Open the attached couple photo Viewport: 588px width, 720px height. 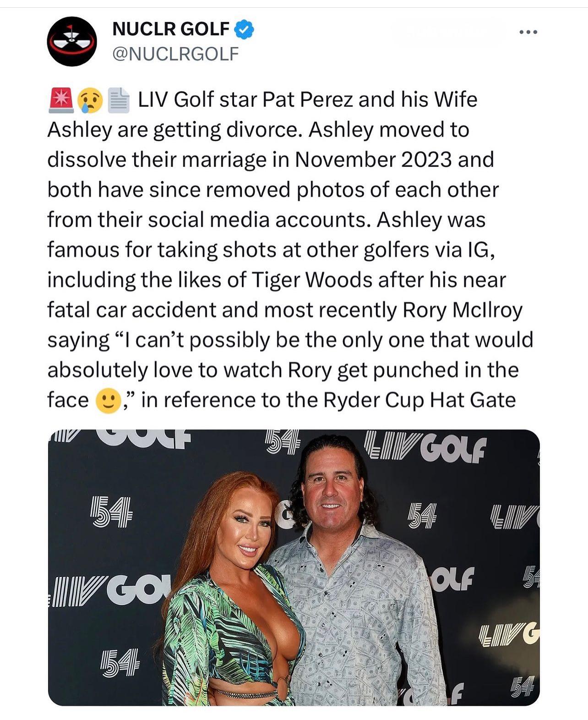(294, 567)
